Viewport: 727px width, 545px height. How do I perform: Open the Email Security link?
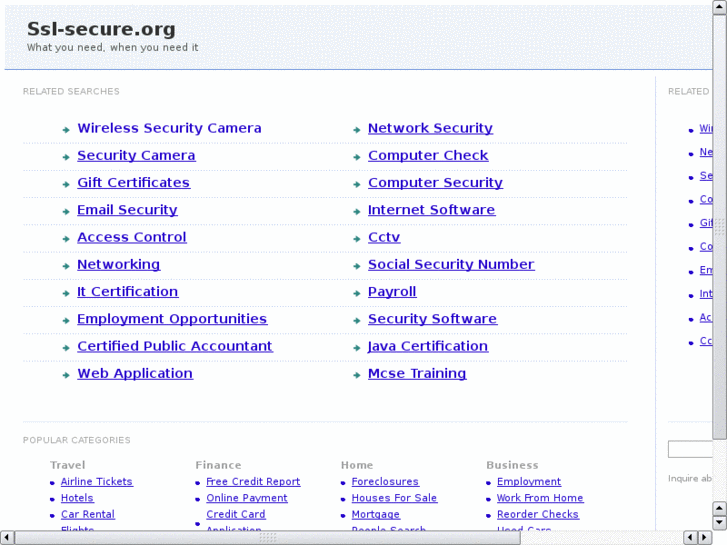pyautogui.click(x=127, y=210)
